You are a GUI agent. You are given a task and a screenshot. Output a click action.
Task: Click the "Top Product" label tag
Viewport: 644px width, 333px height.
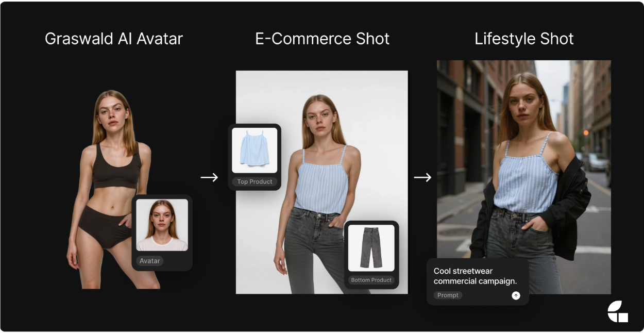255,181
